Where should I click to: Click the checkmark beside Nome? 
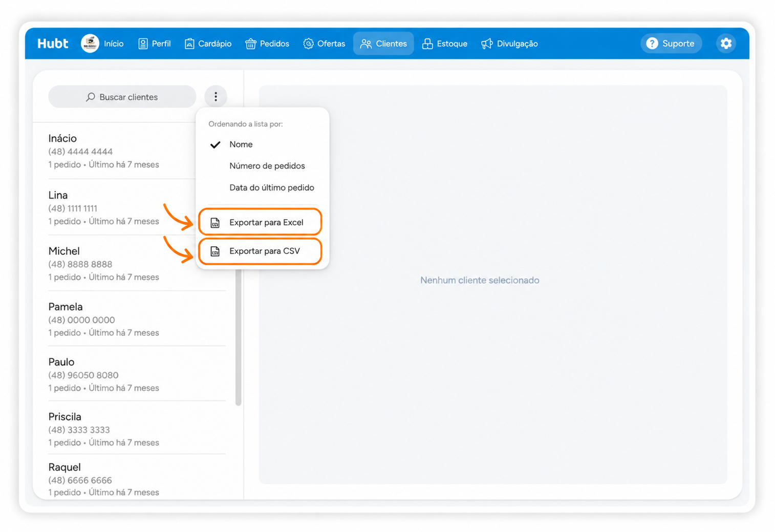(x=216, y=144)
